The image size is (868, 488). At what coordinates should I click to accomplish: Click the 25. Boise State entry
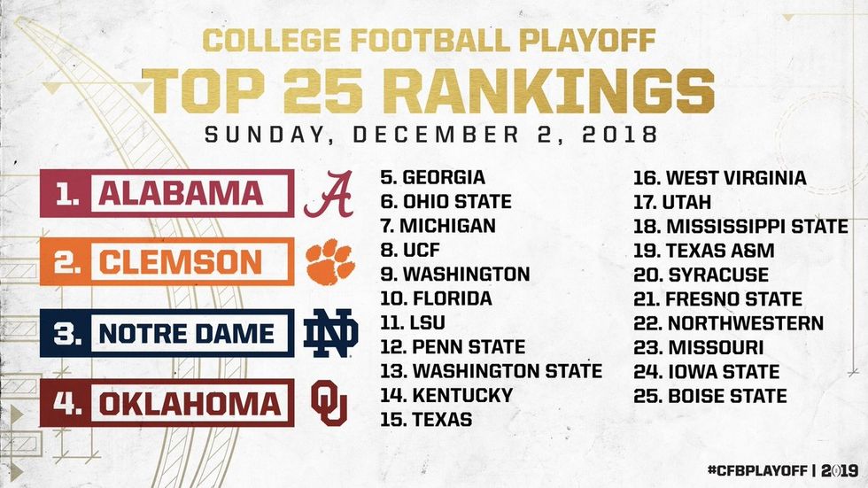pyautogui.click(x=709, y=396)
